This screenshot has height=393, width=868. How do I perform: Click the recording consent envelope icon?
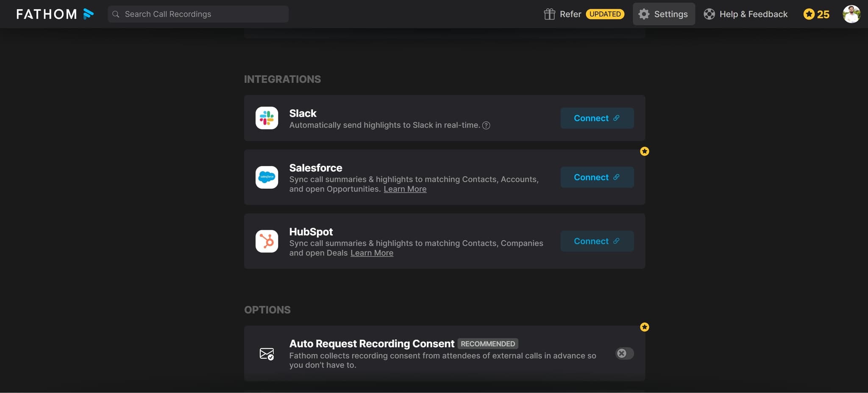click(267, 353)
